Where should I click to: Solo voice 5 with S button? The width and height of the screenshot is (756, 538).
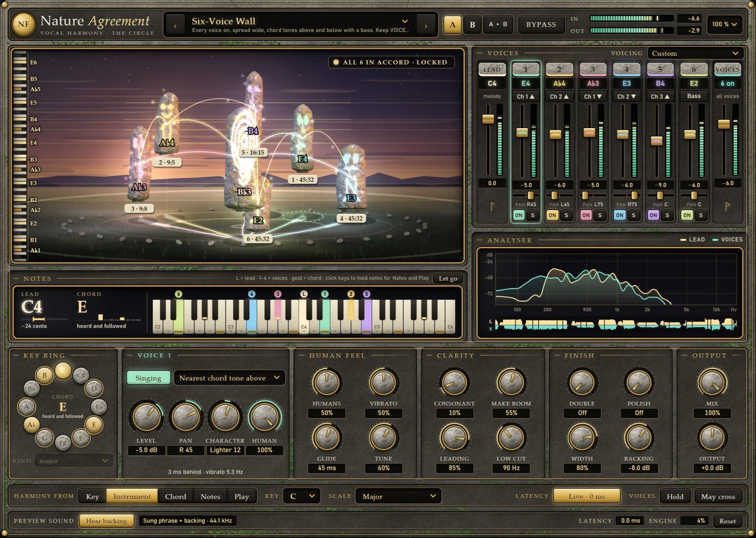click(x=667, y=215)
